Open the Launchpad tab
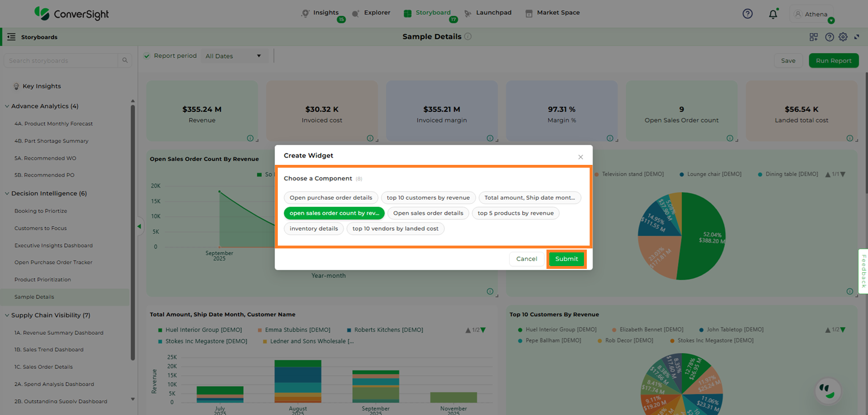This screenshot has height=415, width=868. coord(487,13)
